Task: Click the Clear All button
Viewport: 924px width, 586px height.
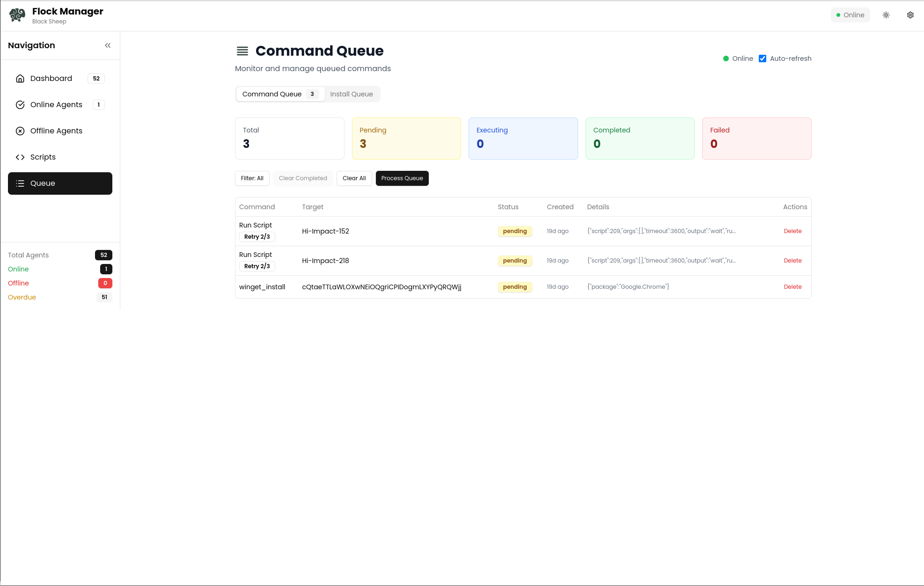Action: click(x=354, y=178)
